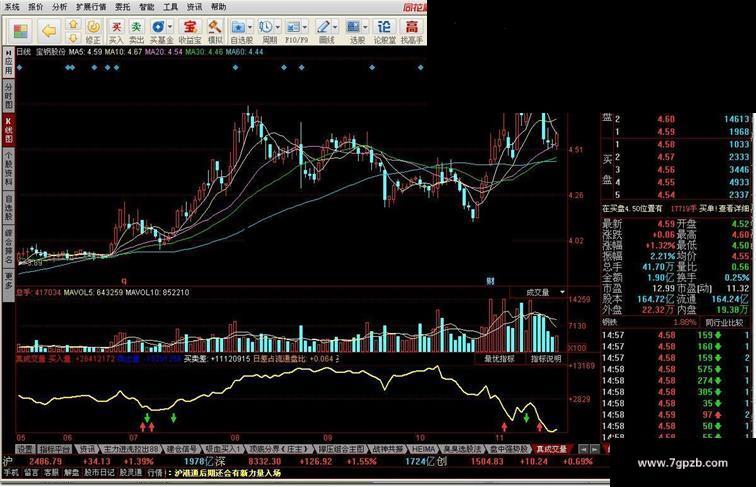Open the 扩展行情 menu

(91, 7)
